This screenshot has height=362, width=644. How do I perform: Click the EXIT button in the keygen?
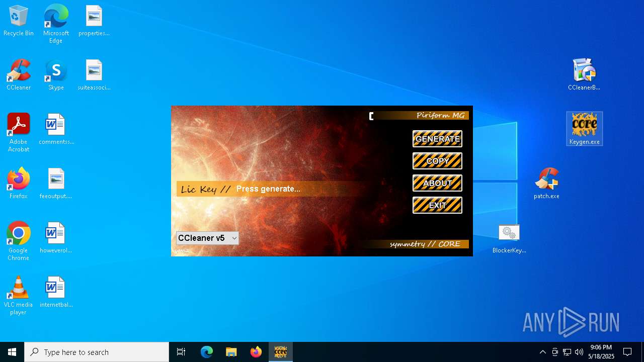pos(437,205)
